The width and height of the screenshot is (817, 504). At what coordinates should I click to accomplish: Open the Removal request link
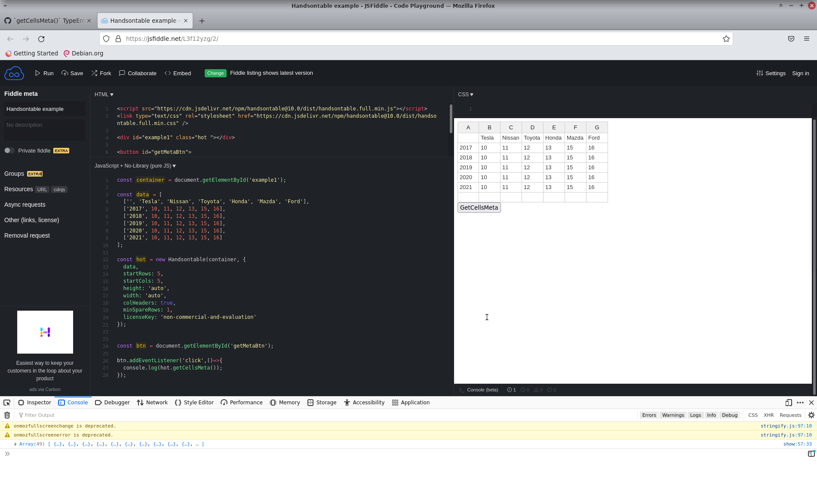pyautogui.click(x=27, y=235)
